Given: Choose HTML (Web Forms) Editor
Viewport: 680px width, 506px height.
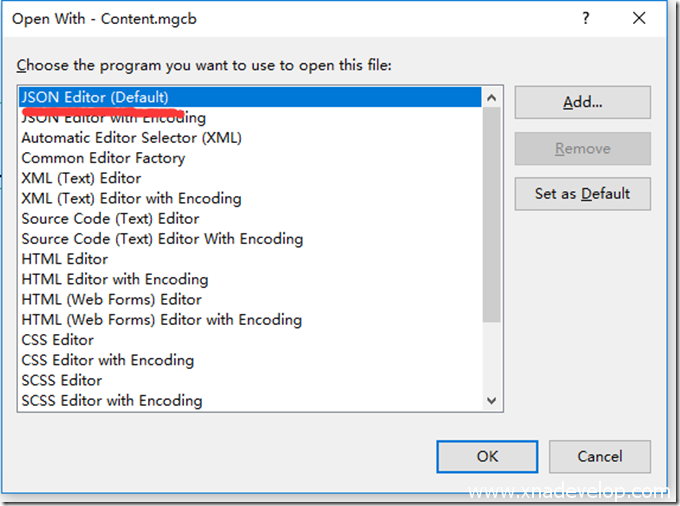Looking at the screenshot, I should point(111,299).
